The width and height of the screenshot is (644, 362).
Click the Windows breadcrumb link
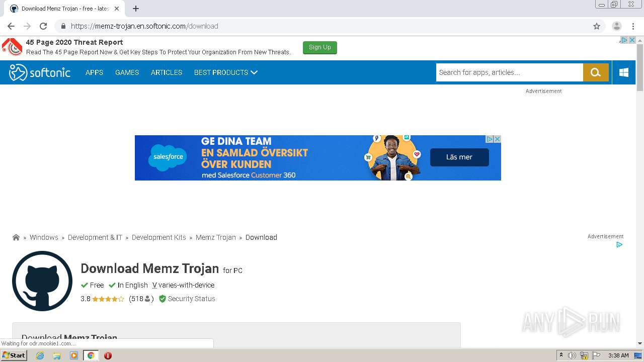[44, 237]
